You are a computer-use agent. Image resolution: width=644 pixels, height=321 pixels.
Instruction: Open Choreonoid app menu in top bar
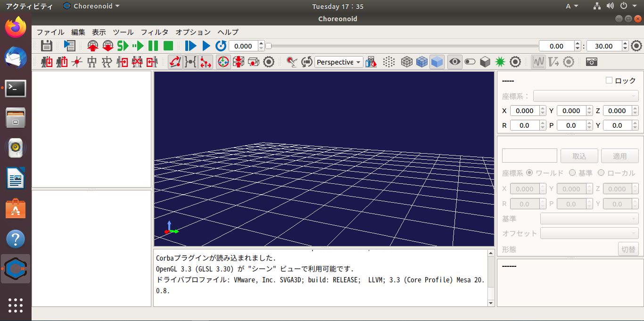click(91, 6)
